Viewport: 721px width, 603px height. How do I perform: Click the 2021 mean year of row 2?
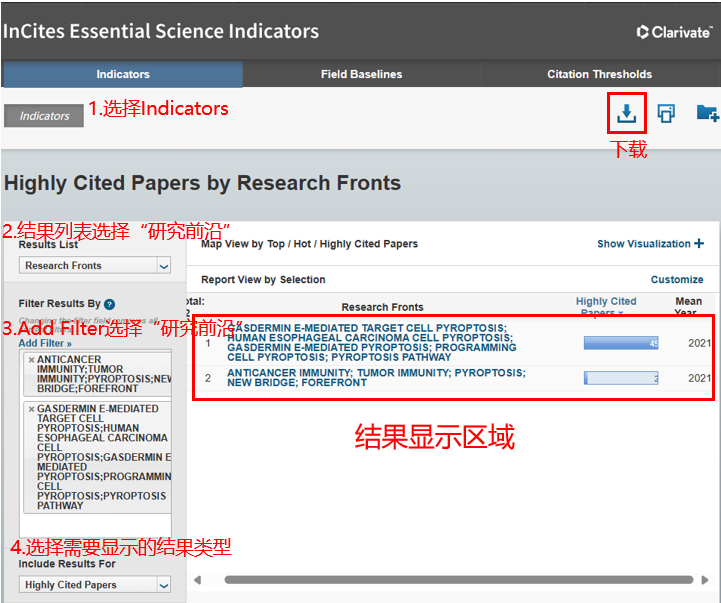click(x=699, y=378)
